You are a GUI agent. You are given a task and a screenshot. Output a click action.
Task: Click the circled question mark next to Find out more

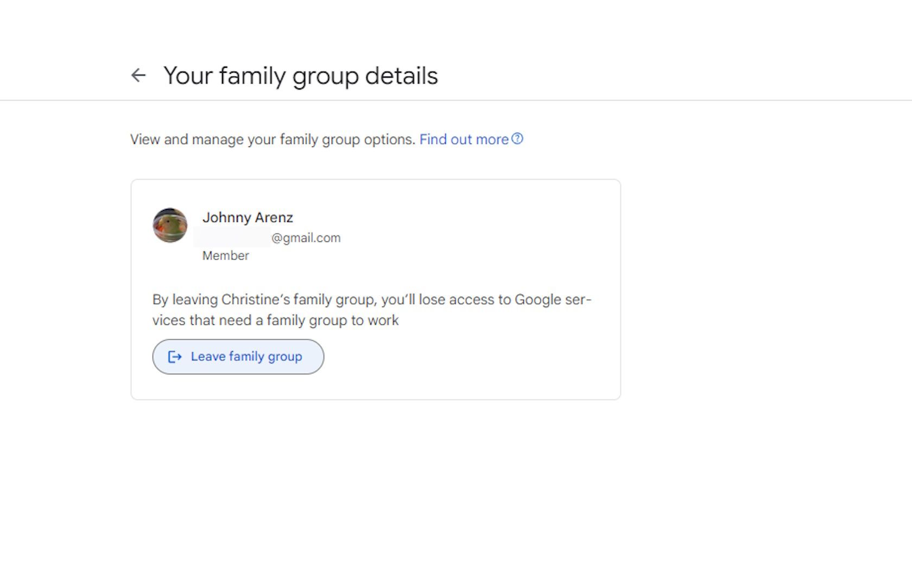pos(518,139)
